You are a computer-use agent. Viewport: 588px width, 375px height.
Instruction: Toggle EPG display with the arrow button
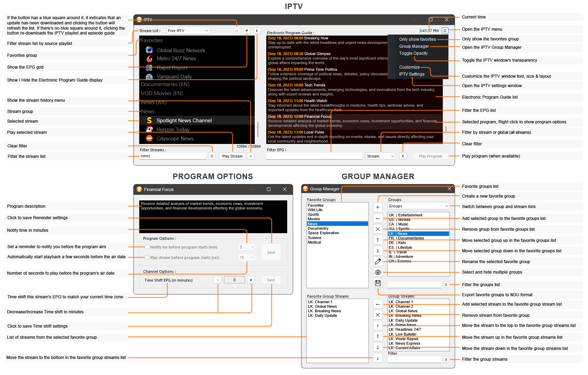point(257,31)
